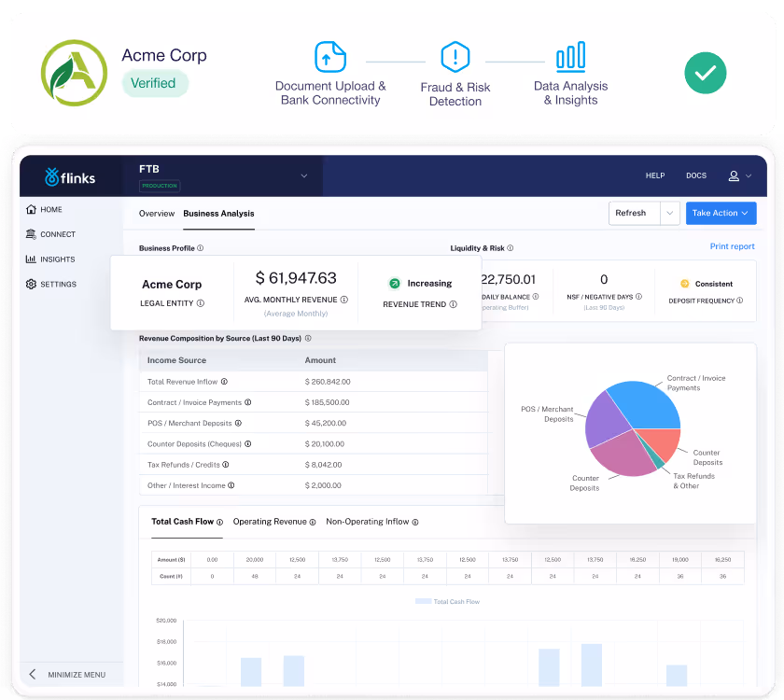
Task: Open the Take Action dropdown
Action: click(721, 213)
